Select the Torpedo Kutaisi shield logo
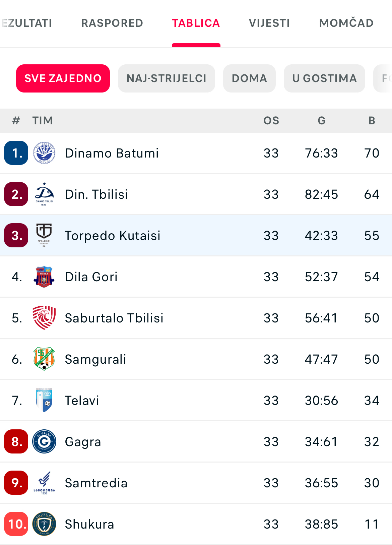392x545 pixels. [x=44, y=235]
